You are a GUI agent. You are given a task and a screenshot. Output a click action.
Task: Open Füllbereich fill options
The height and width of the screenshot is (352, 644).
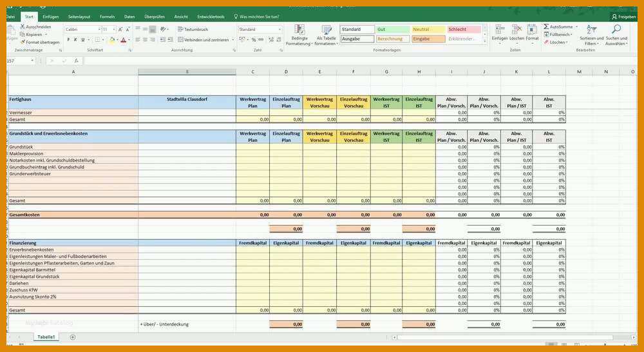click(x=558, y=35)
